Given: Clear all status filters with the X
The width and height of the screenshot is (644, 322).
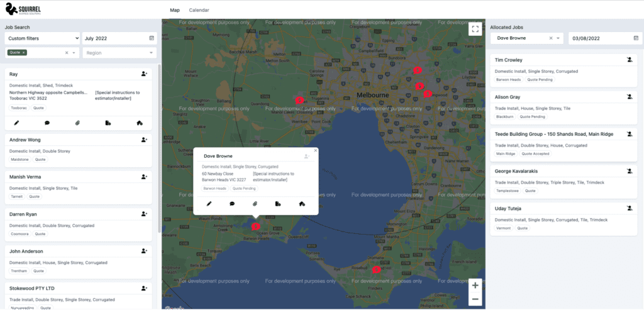Looking at the screenshot, I should click(x=67, y=53).
